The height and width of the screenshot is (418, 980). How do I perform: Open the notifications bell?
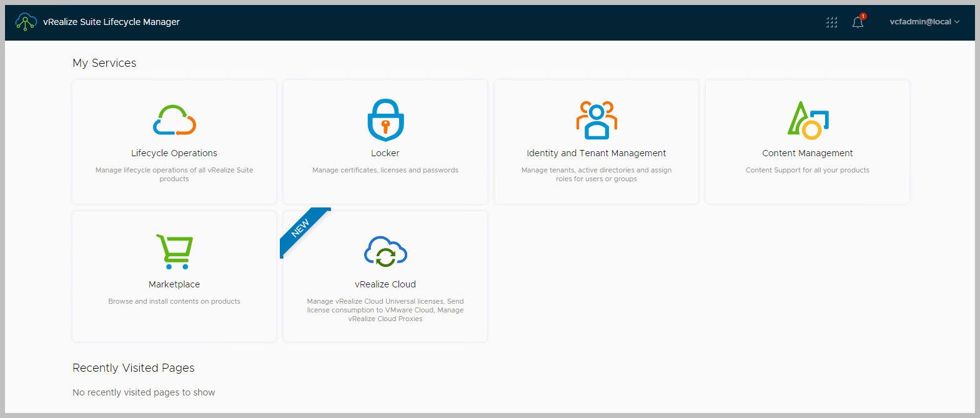coord(858,22)
